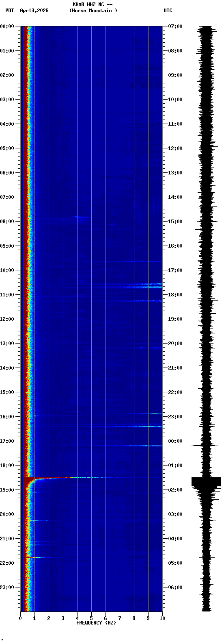
Task: Click the PDT time label '06:00'
Action: [7, 173]
